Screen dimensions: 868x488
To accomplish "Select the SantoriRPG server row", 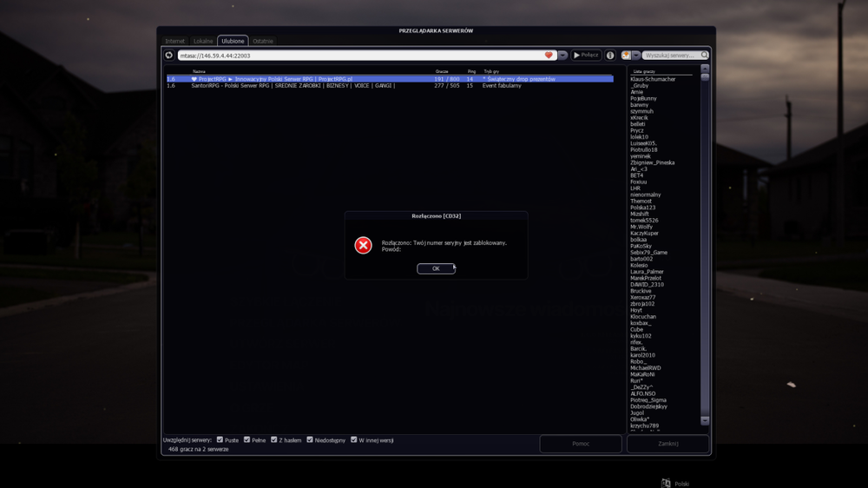I will tap(390, 86).
